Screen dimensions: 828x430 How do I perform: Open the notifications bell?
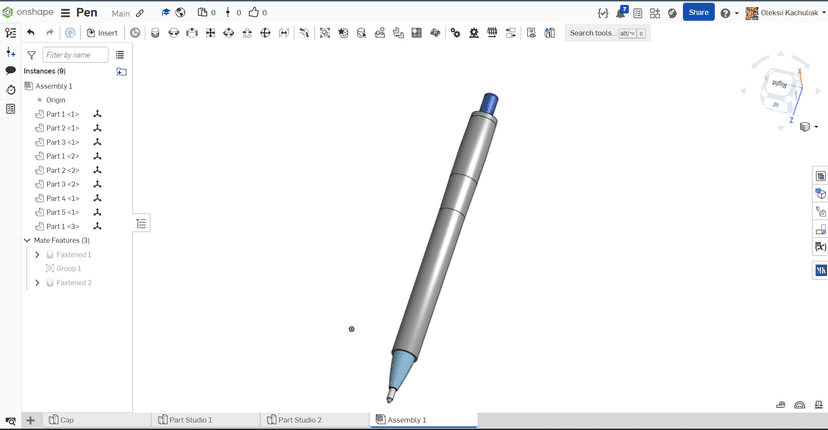tap(620, 13)
